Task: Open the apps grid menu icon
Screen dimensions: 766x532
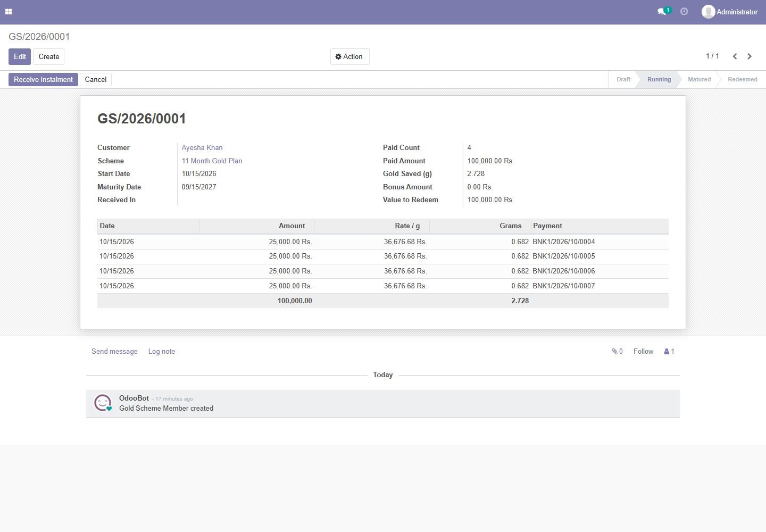Action: pyautogui.click(x=9, y=12)
